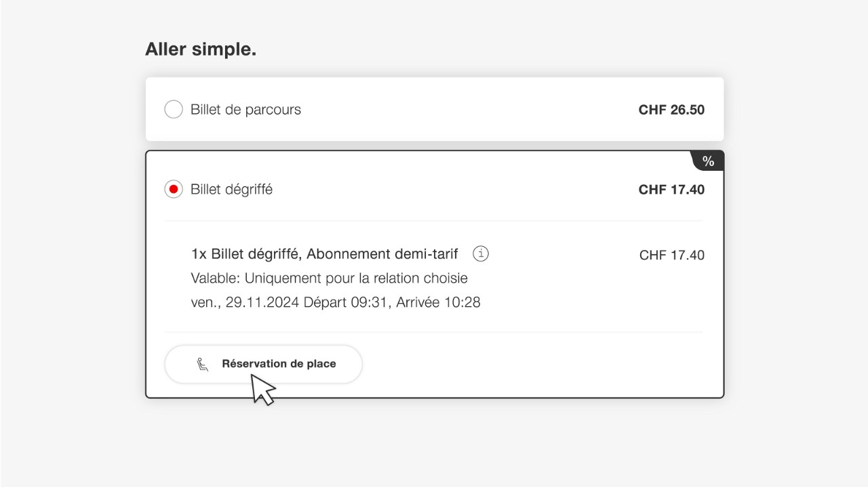868x488 pixels.
Task: Click the Billet de parcours card
Action: tap(434, 109)
